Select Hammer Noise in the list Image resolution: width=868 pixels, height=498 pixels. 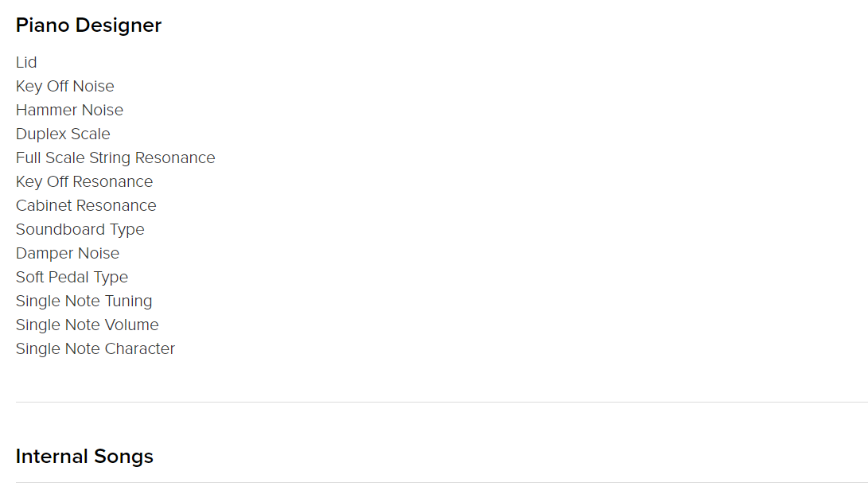coord(69,110)
